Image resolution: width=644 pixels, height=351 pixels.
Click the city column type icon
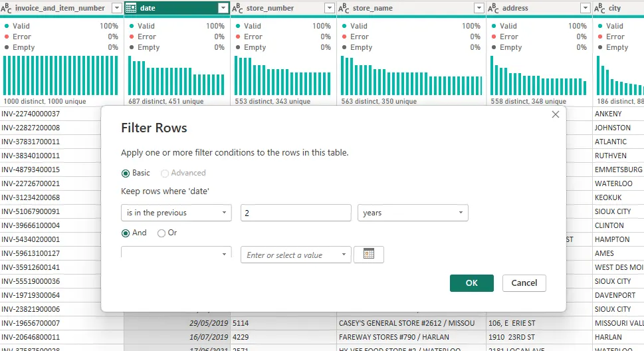(599, 8)
